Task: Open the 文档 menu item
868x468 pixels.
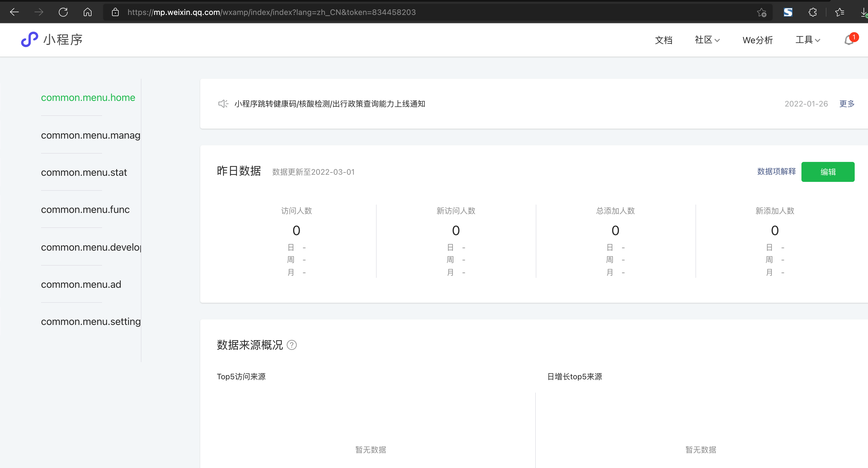Action: tap(663, 40)
